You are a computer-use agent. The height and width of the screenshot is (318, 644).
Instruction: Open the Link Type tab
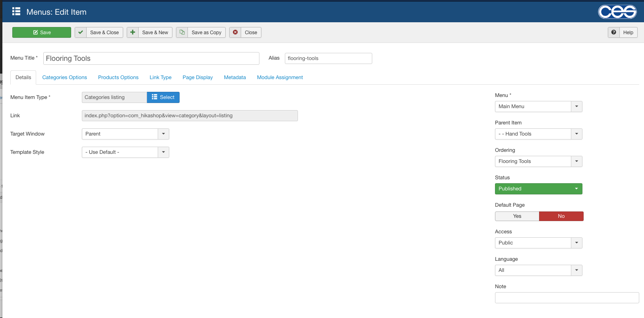pyautogui.click(x=161, y=78)
